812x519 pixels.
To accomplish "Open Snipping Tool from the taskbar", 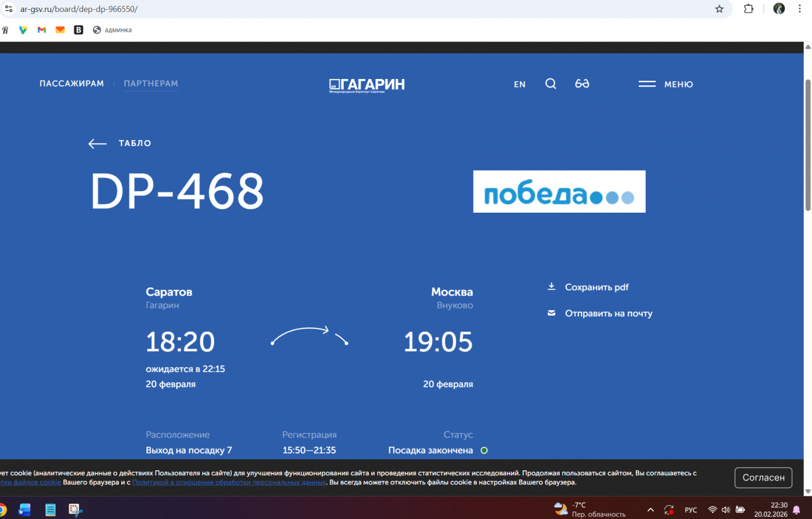I will click(x=75, y=510).
